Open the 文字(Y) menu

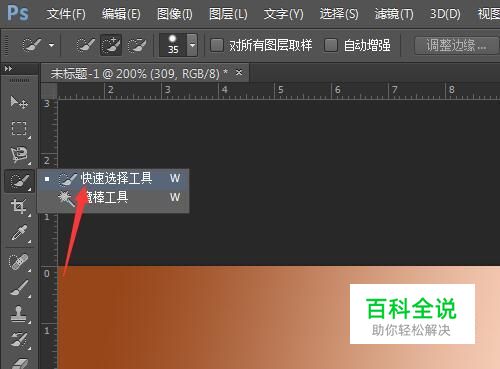click(x=283, y=14)
